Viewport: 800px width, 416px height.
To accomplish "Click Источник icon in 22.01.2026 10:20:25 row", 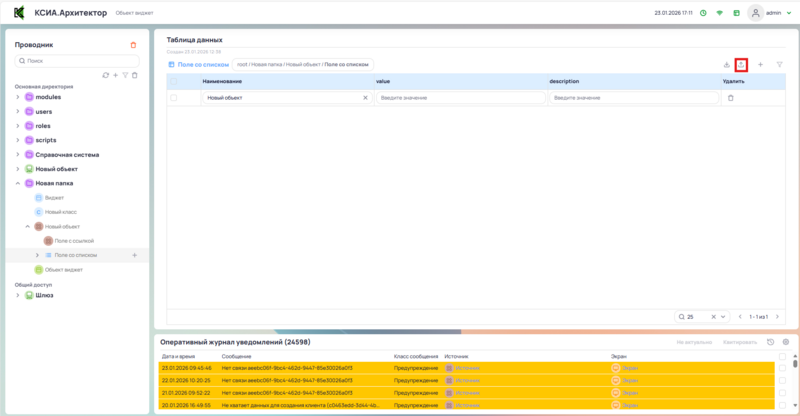I will 449,380.
